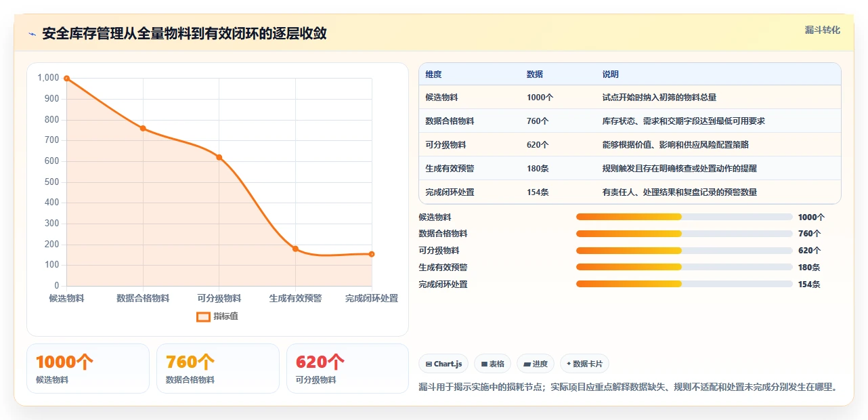
Task: Click description 能够根据价值、影响和供应风险配置策略
Action: [676, 145]
